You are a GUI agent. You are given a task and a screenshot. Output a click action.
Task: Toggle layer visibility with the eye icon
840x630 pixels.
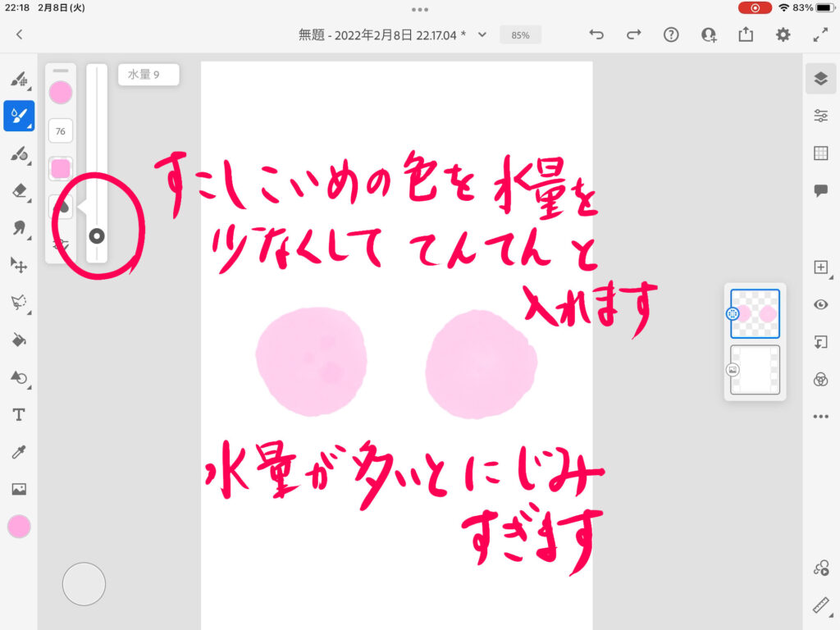(820, 304)
